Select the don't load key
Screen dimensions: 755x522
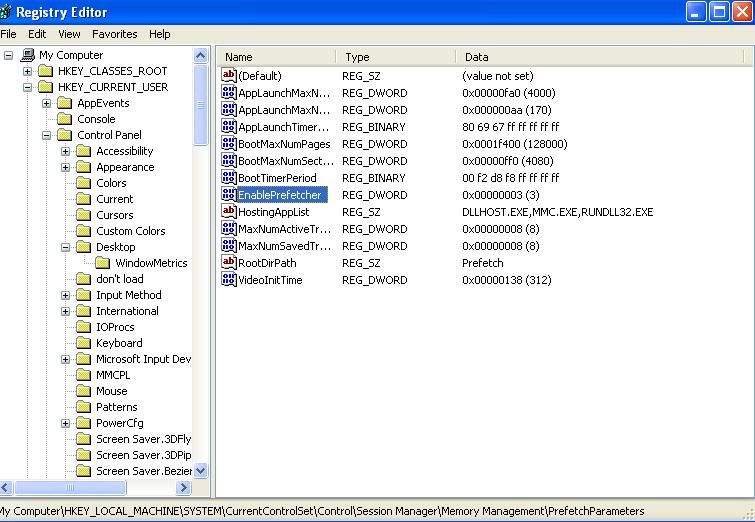[119, 279]
